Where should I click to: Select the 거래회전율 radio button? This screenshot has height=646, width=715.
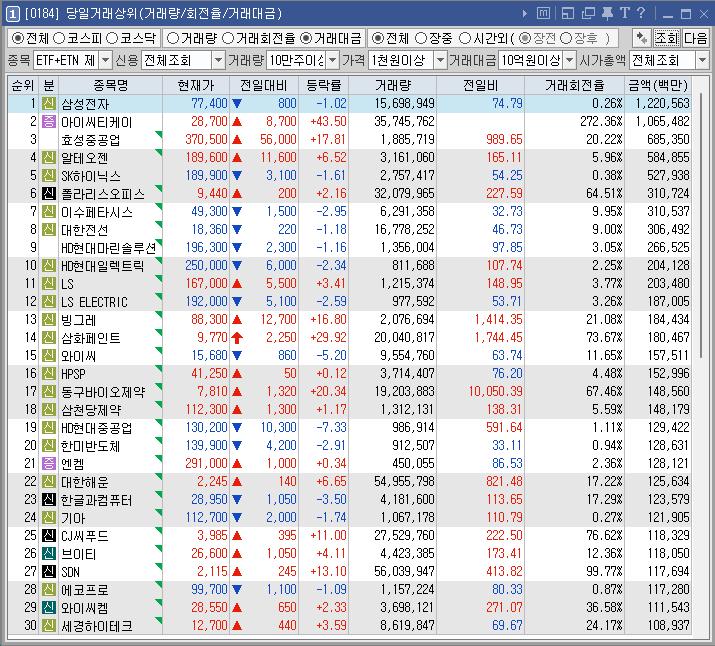[228, 38]
